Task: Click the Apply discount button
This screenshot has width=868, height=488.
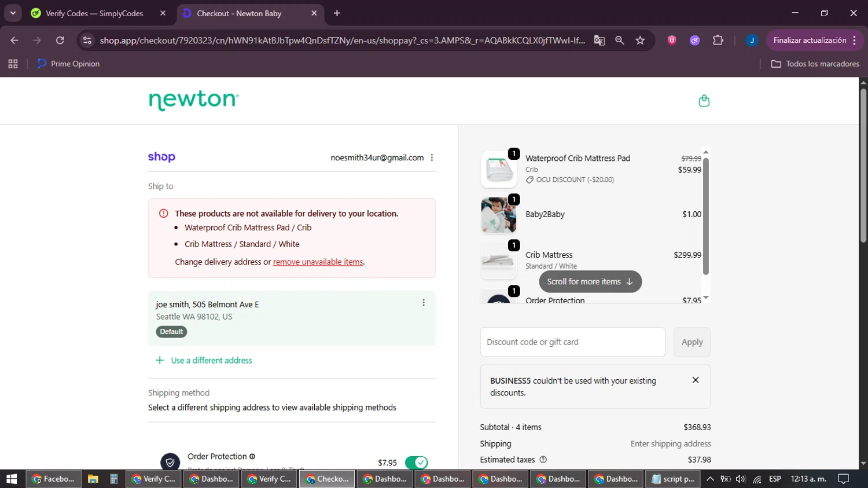Action: 692,342
